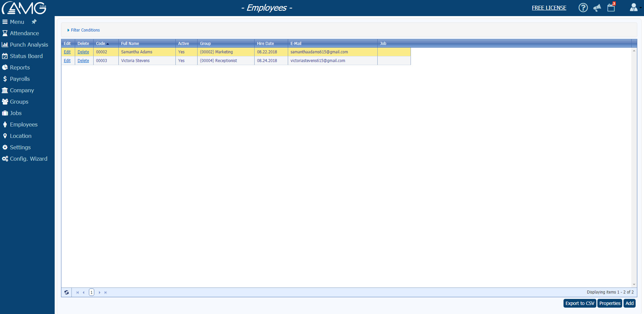The height and width of the screenshot is (314, 644).
Task: Click Edit link for Samantha Adams
Action: 67,52
